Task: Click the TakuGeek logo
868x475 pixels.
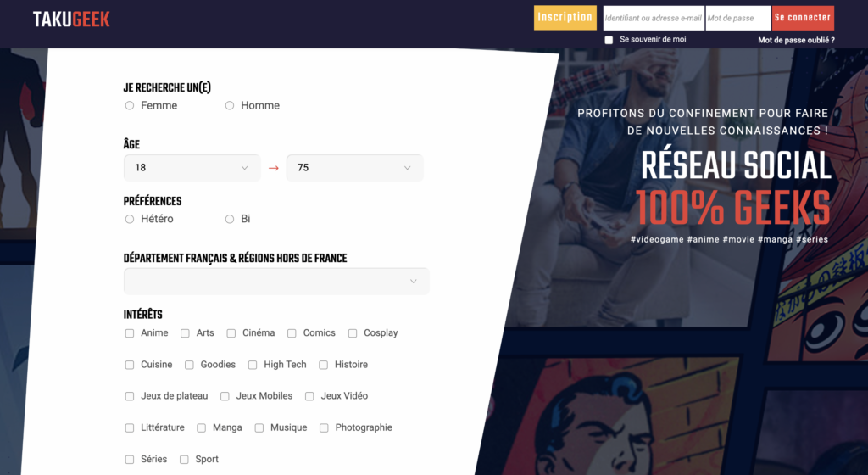Action: click(x=71, y=20)
